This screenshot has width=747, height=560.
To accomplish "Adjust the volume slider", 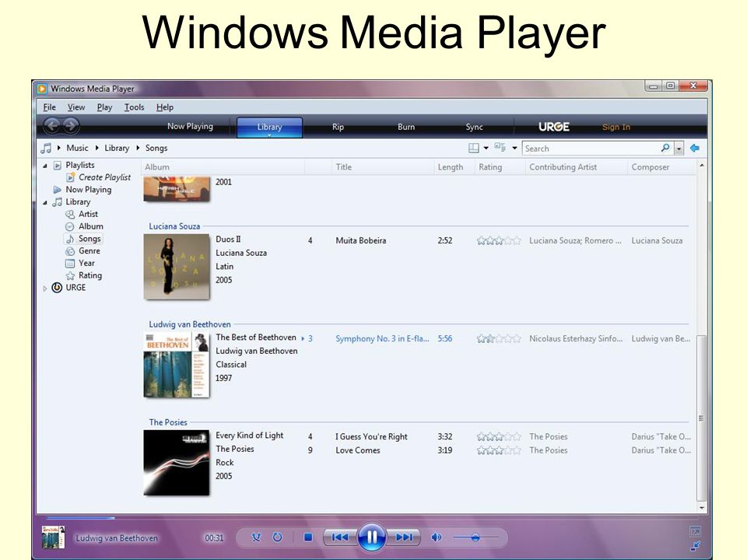I will 475,537.
